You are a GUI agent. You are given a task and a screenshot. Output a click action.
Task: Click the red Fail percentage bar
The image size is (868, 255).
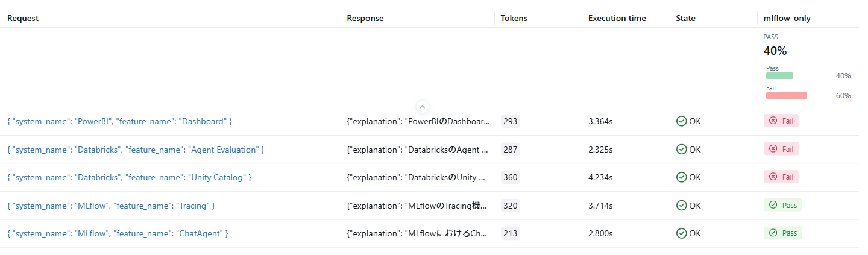tap(786, 95)
